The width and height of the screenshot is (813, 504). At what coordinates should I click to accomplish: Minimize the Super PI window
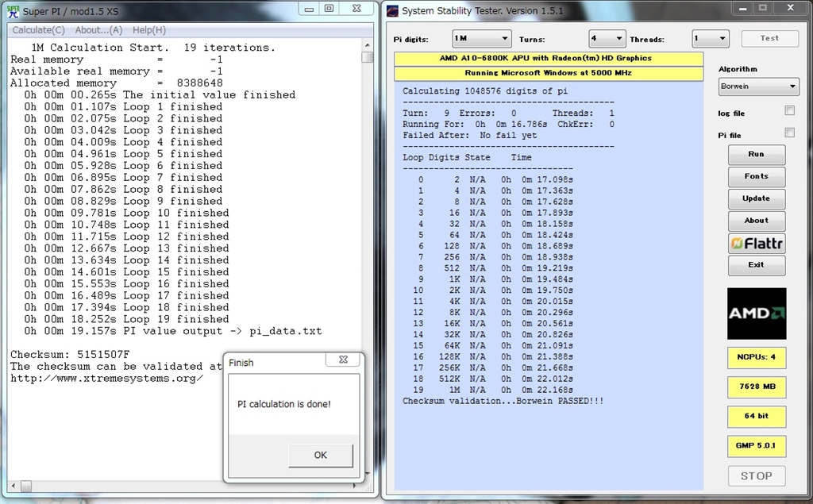[309, 9]
